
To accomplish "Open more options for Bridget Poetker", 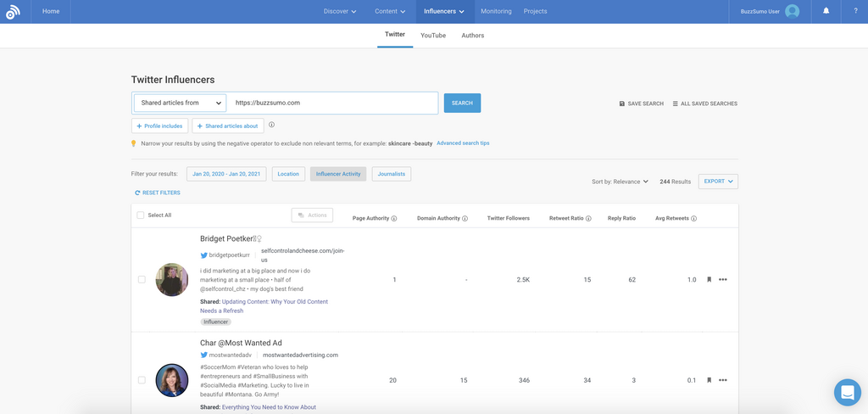I will 723,280.
